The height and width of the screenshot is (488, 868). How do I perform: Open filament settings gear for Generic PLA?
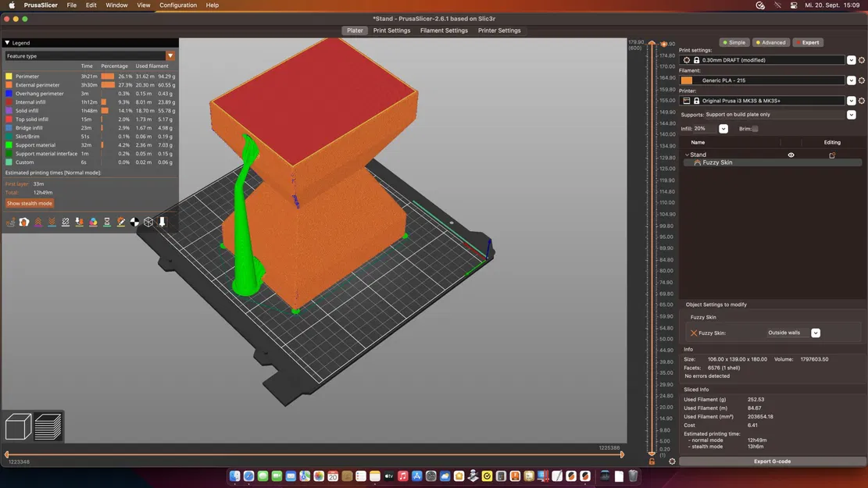862,80
